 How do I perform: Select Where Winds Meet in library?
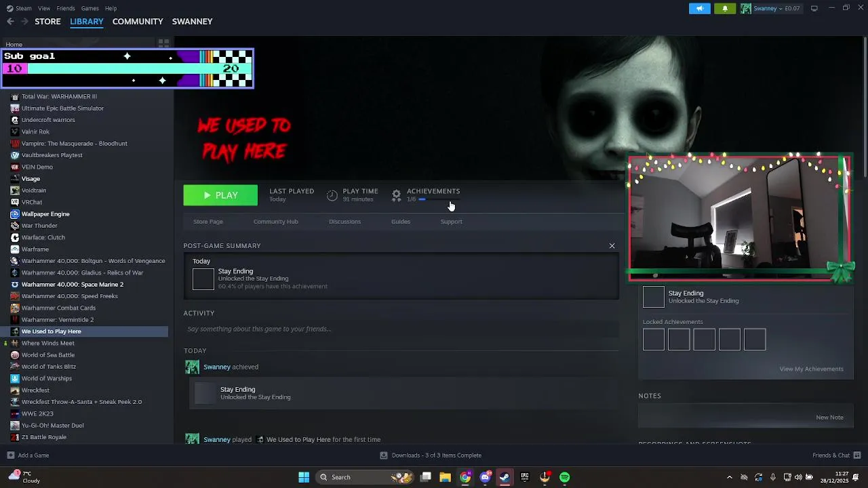pyautogui.click(x=48, y=344)
